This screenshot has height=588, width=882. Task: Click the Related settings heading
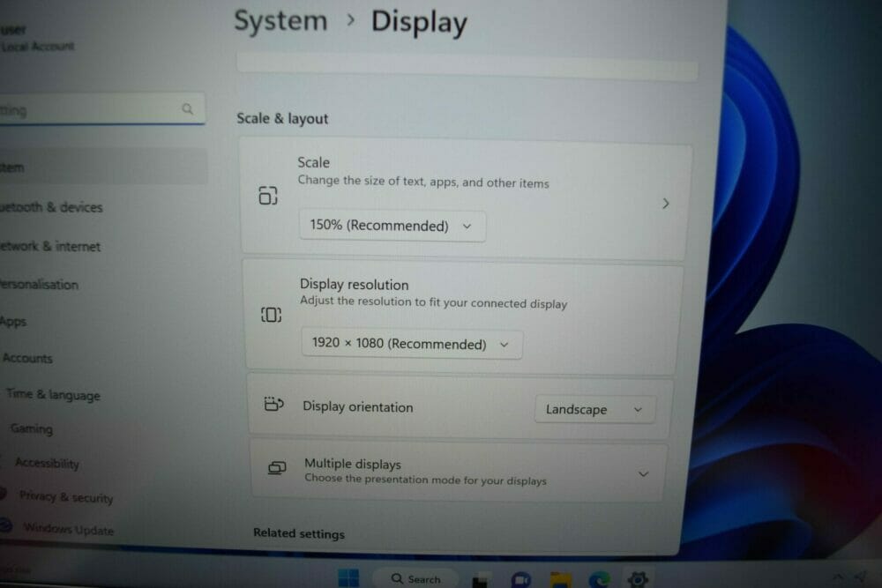click(x=299, y=533)
